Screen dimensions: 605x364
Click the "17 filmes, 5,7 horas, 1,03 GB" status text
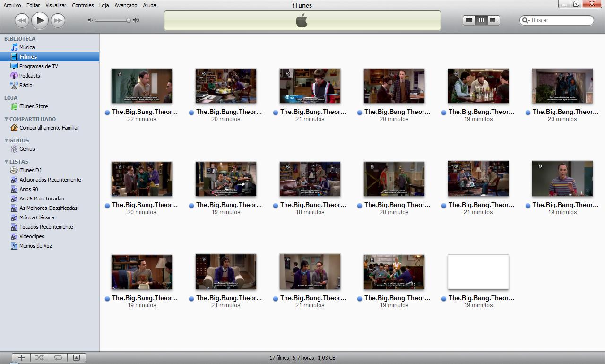coord(302,358)
